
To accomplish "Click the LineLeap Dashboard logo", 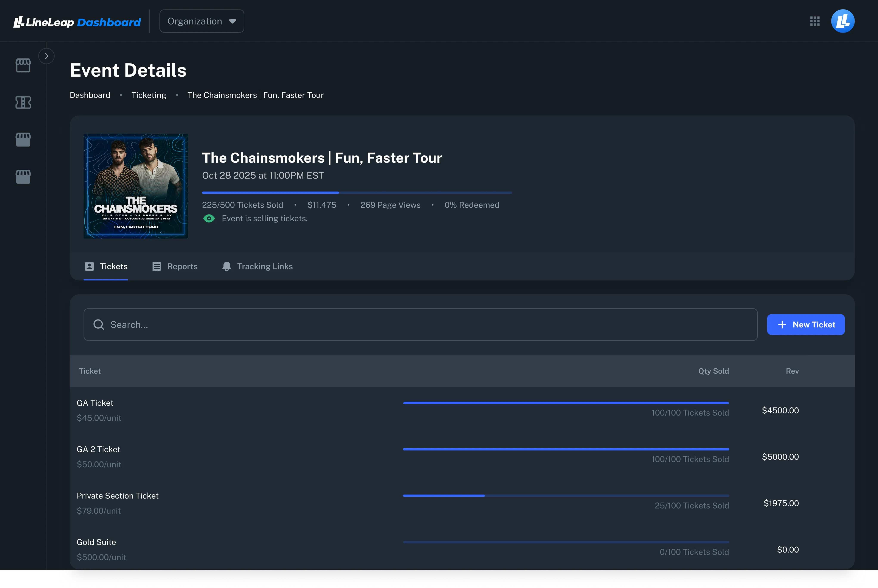I will 77,22.
